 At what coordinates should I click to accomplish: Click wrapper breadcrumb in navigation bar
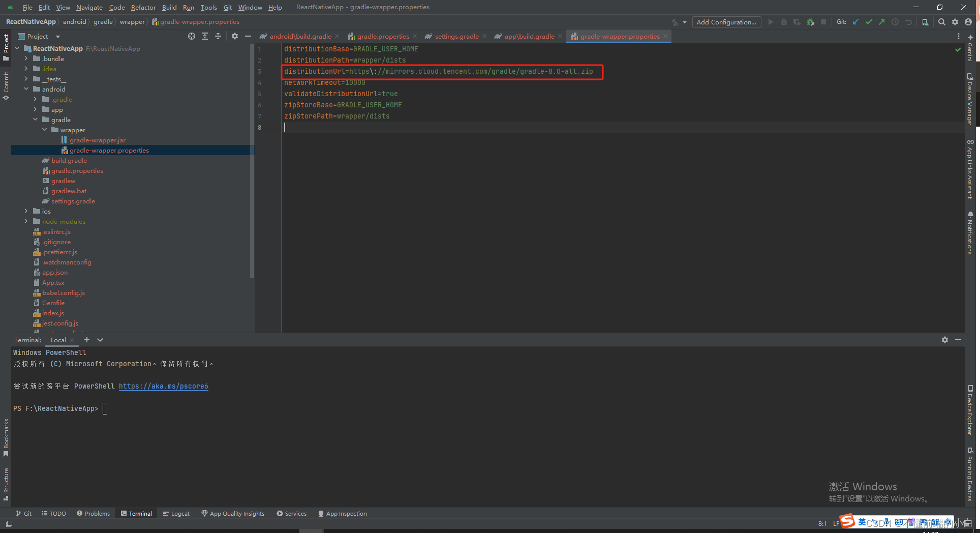click(132, 22)
